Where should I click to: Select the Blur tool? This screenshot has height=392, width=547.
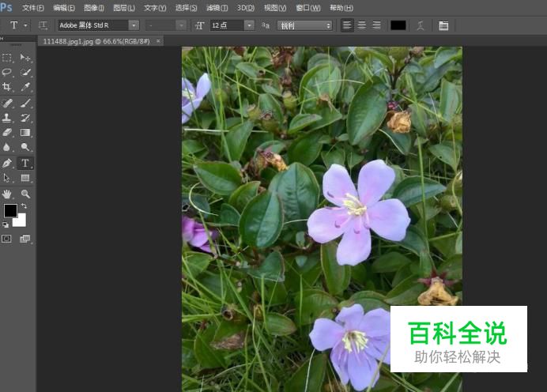(x=7, y=147)
